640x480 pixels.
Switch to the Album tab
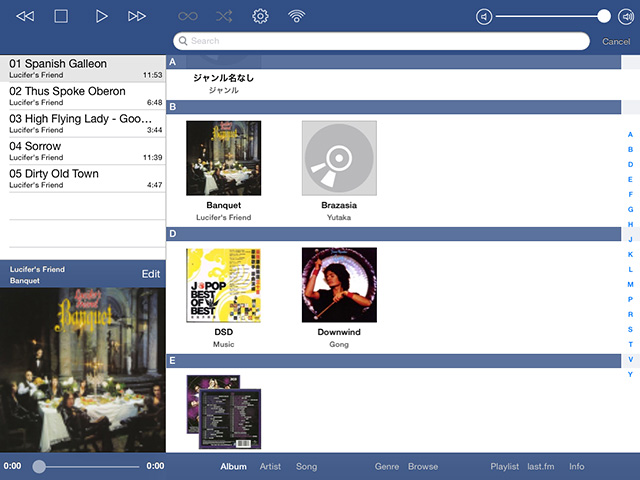coord(233,466)
